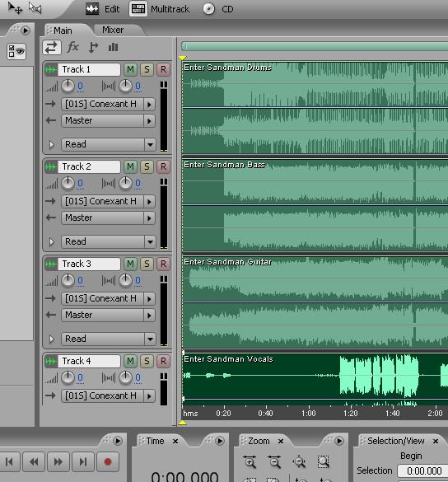Go to beginning transport button
The height and width of the screenshot is (482, 448).
(9, 461)
